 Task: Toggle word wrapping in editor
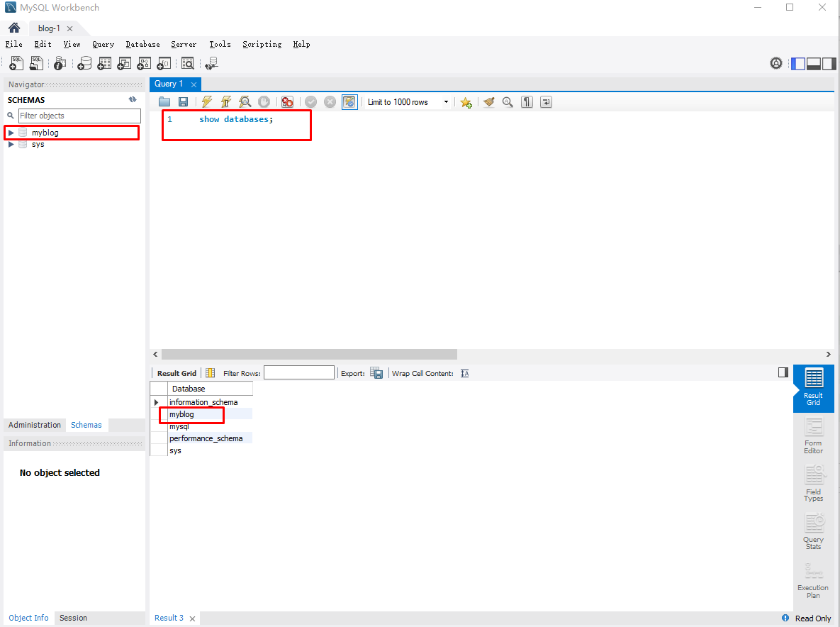546,102
